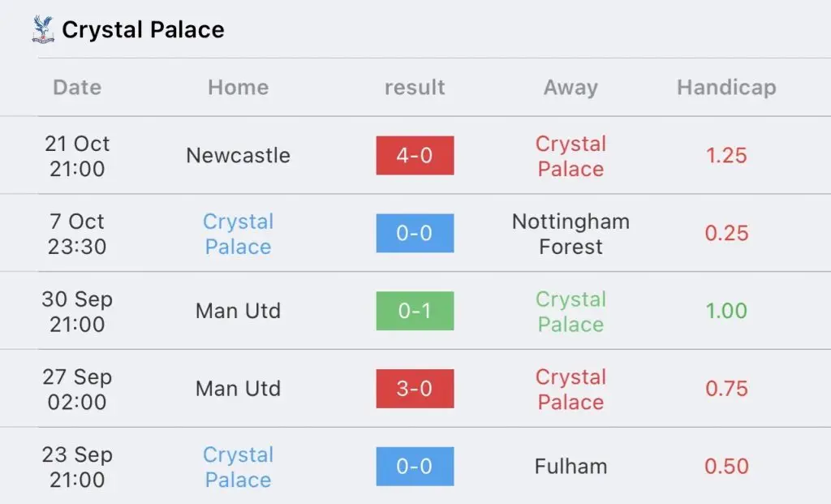Click the 0.50 handicap value
831x504 pixels.
[x=726, y=467]
